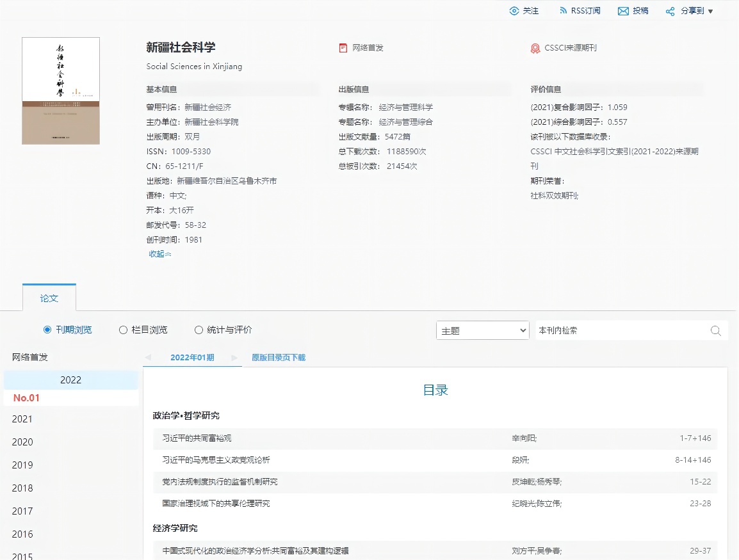This screenshot has width=739, height=560.
Task: Open the 2022年01期 issue tab
Action: click(192, 358)
